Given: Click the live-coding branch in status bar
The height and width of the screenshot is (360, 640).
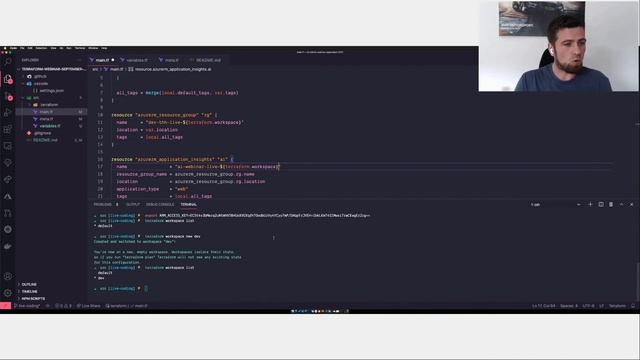Looking at the screenshot, I should [x=28, y=306].
